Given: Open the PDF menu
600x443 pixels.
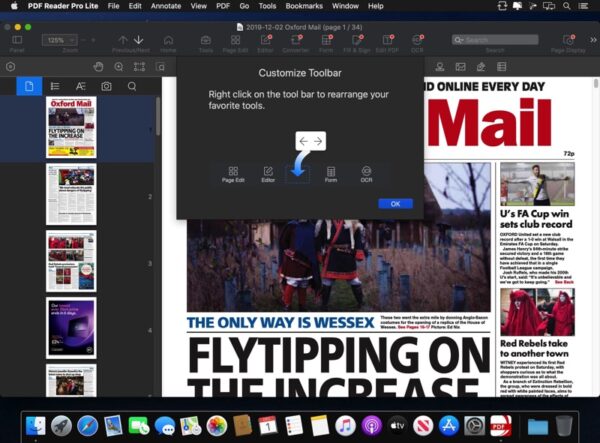Looking at the screenshot, I should (x=223, y=6).
